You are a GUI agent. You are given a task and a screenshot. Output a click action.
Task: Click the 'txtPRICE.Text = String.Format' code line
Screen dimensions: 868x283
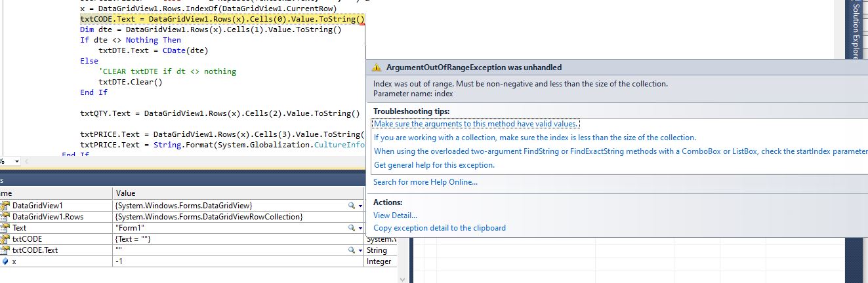point(222,145)
